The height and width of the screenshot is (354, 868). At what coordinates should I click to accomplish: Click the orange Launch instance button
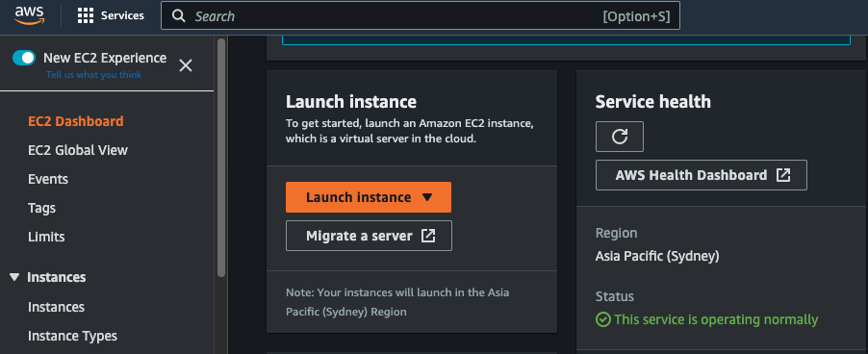coord(369,197)
